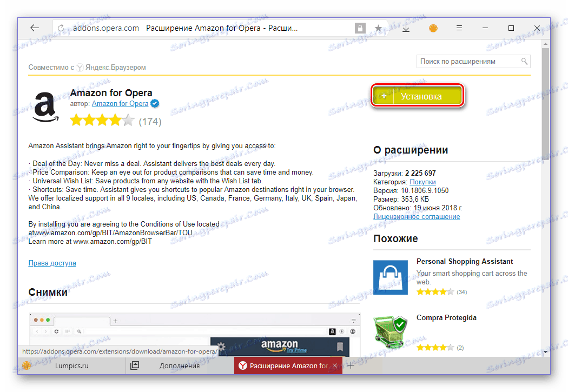Open the Покупки category link
This screenshot has width=568, height=392.
(422, 182)
